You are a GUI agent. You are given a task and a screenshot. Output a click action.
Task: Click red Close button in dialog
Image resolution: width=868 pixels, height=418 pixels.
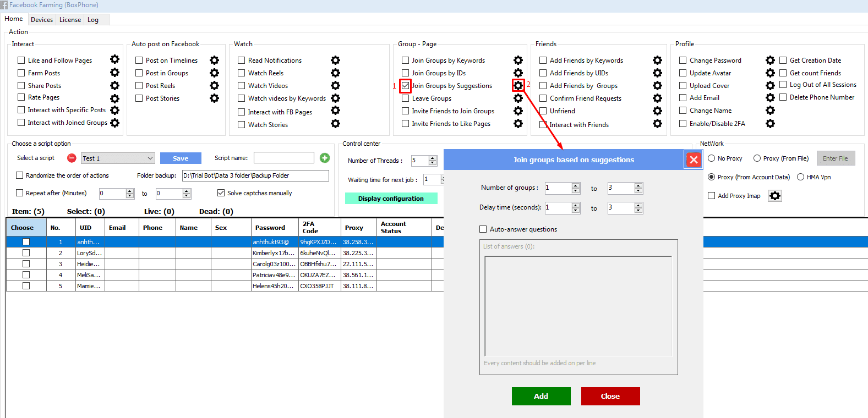610,396
